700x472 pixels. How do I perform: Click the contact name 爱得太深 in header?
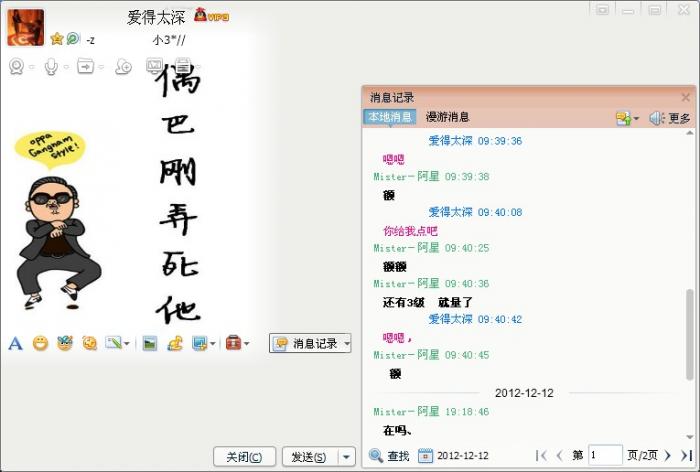coord(156,17)
